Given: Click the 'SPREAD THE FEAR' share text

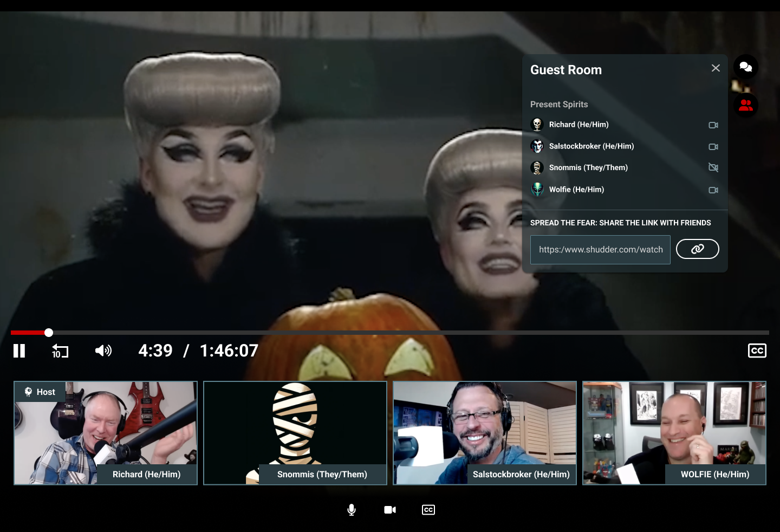Looking at the screenshot, I should (621, 223).
